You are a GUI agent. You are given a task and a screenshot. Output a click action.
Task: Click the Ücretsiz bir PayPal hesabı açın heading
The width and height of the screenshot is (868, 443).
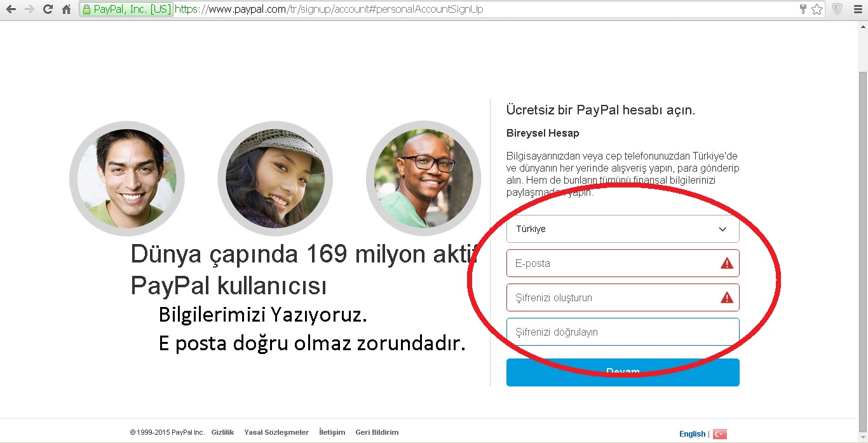(600, 110)
